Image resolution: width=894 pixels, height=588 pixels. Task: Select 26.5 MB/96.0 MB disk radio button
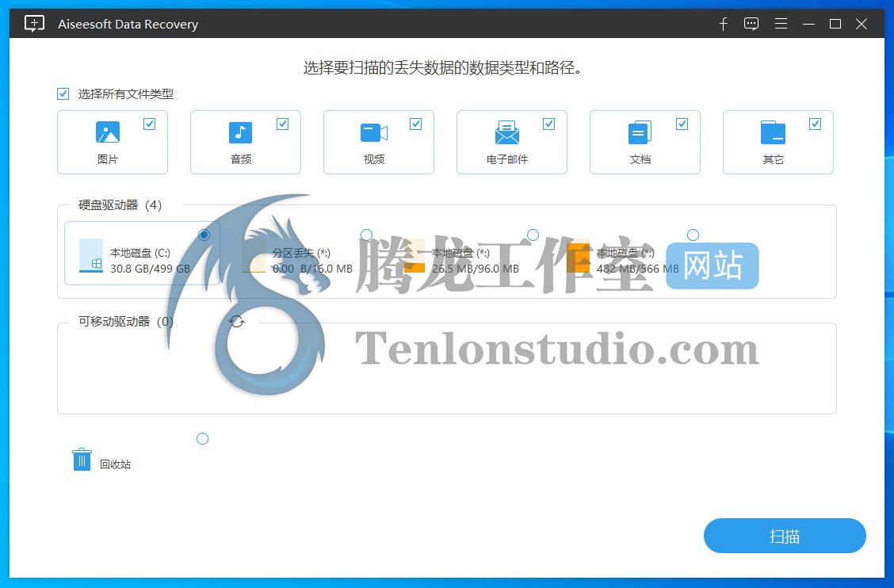click(533, 235)
